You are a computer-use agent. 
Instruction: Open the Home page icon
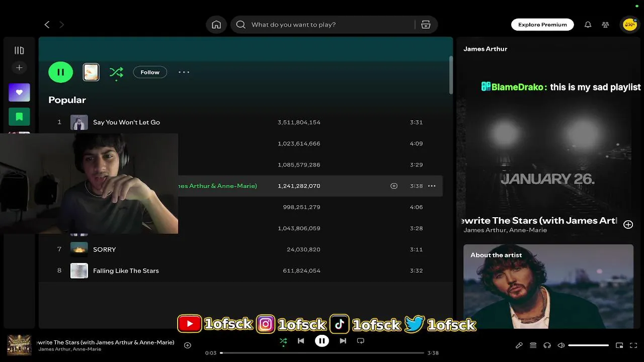[216, 25]
